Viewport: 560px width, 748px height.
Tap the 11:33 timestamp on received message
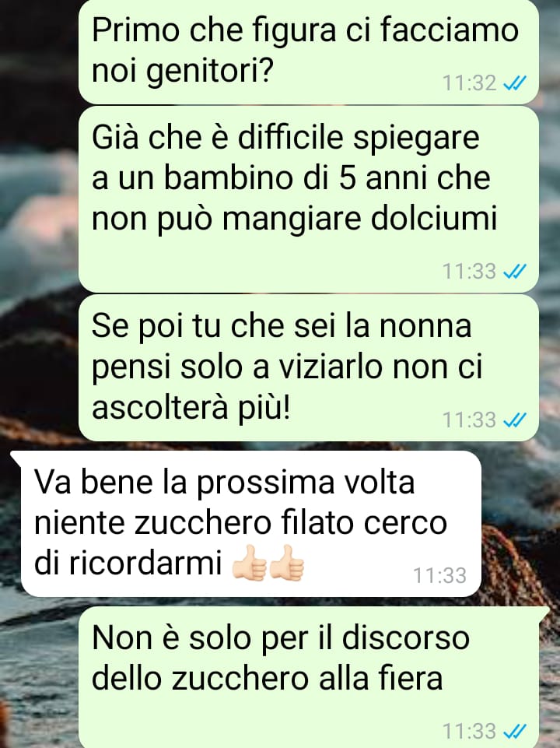(439, 575)
